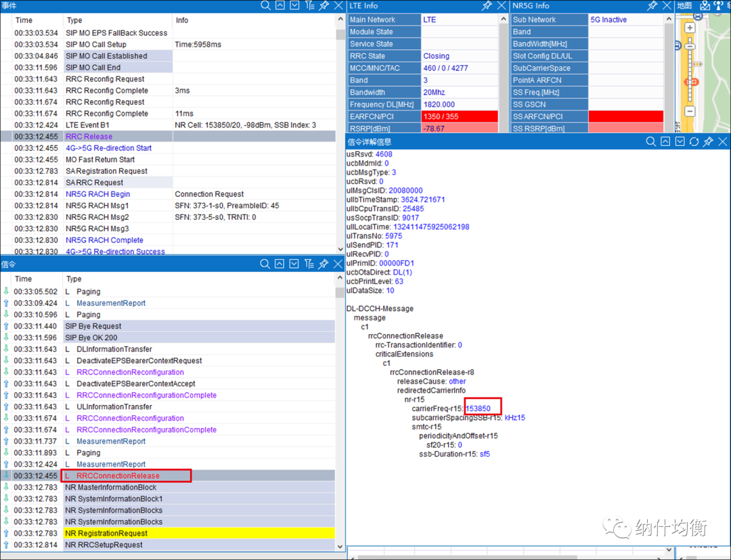Click the releaseCause value other

(458, 381)
